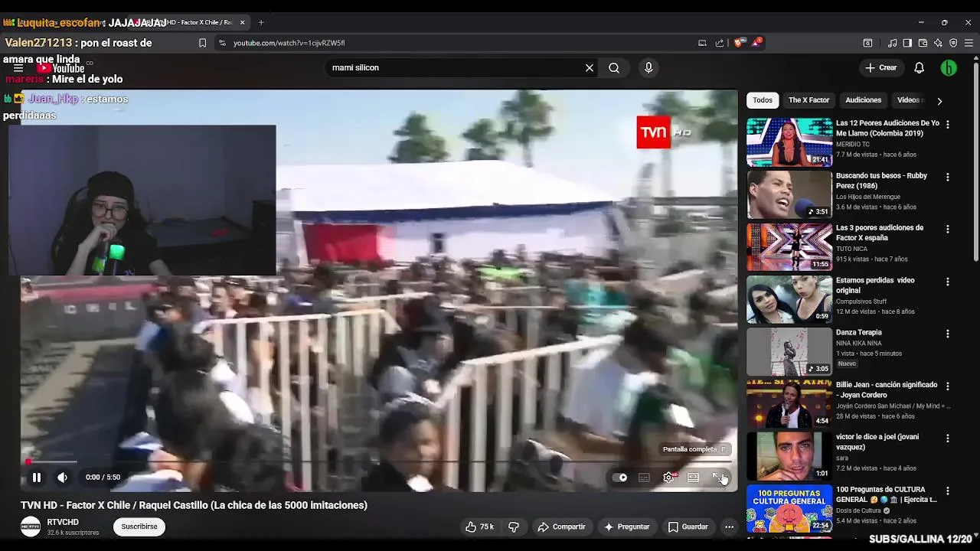980x551 pixels.
Task: Open Brave VPN shield icon
Action: pyautogui.click(x=953, y=43)
